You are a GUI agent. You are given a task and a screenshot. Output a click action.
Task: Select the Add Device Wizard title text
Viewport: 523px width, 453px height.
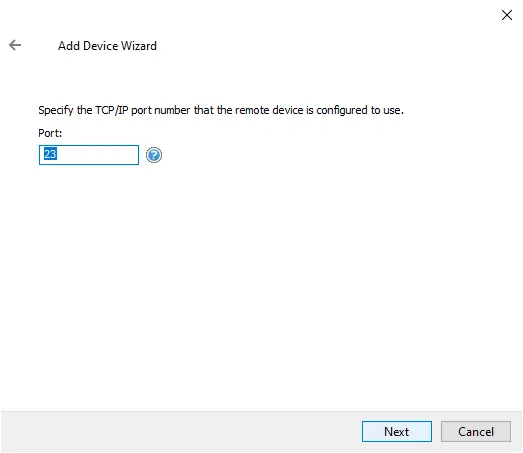coord(107,46)
